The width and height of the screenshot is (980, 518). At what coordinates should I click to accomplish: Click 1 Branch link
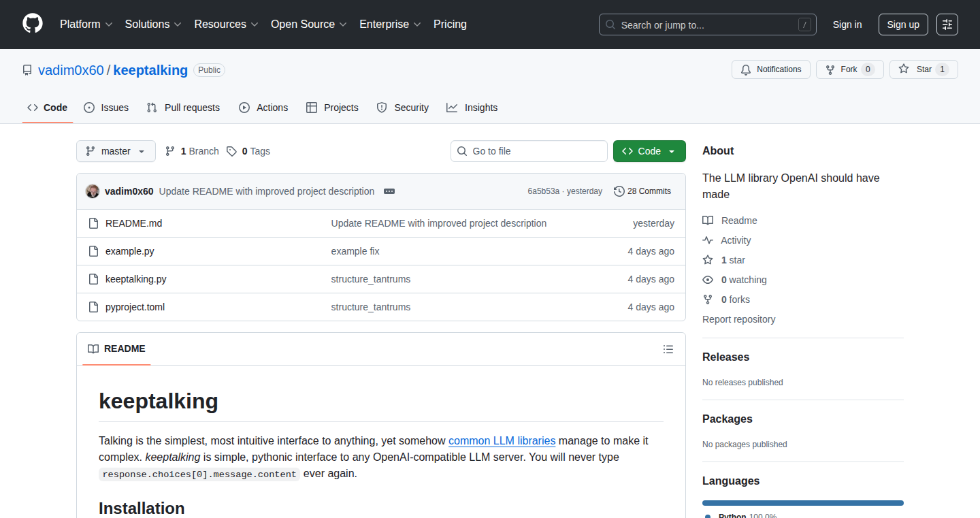pyautogui.click(x=192, y=151)
